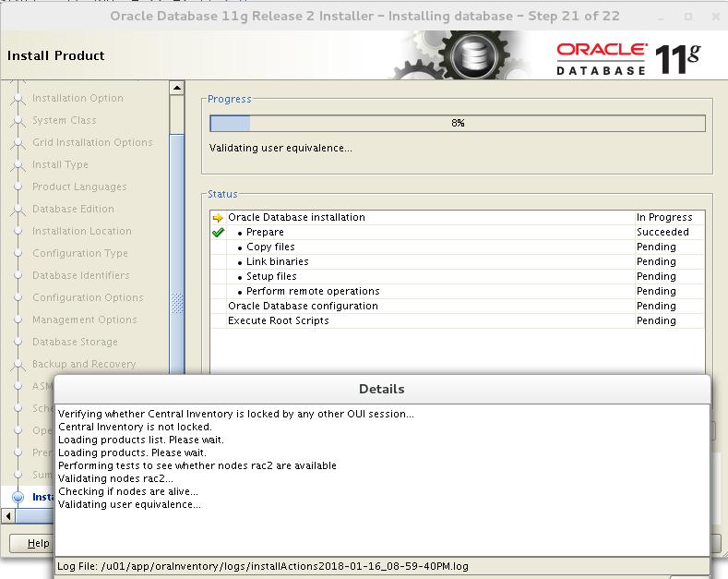Click the green checkmark next to Prepare
The image size is (728, 579).
click(218, 233)
